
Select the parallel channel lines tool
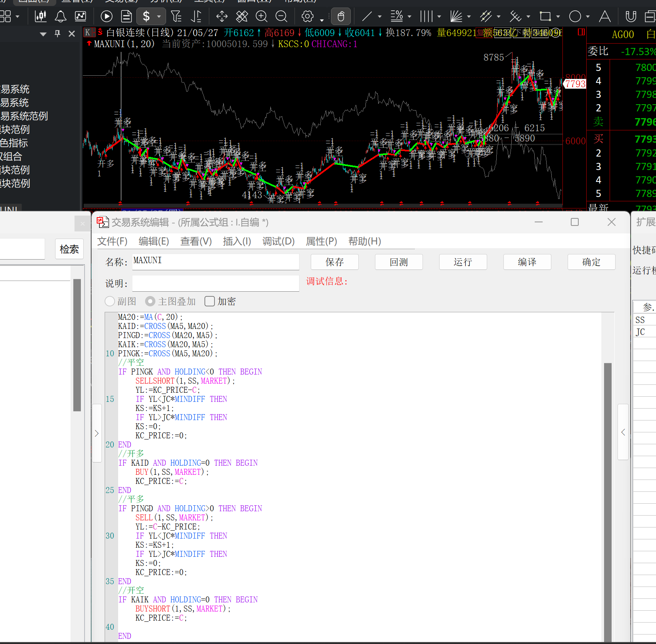click(486, 16)
